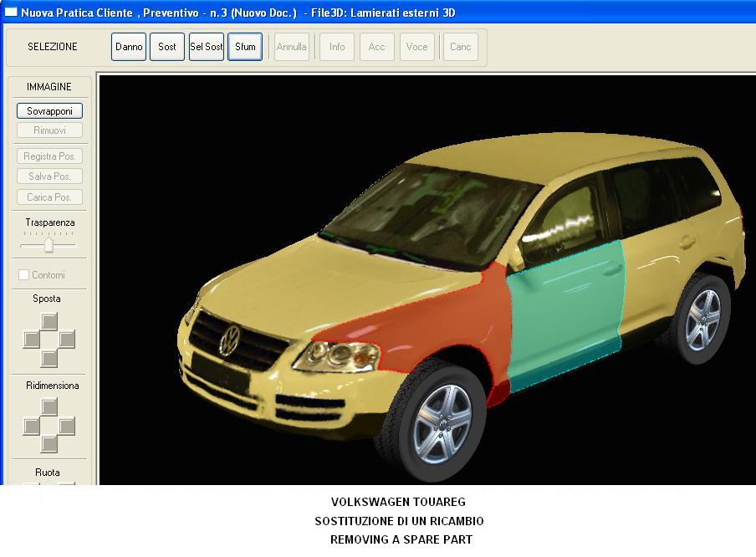The image size is (756, 557).
Task: Click the Voce toolbar button
Action: pos(417,47)
